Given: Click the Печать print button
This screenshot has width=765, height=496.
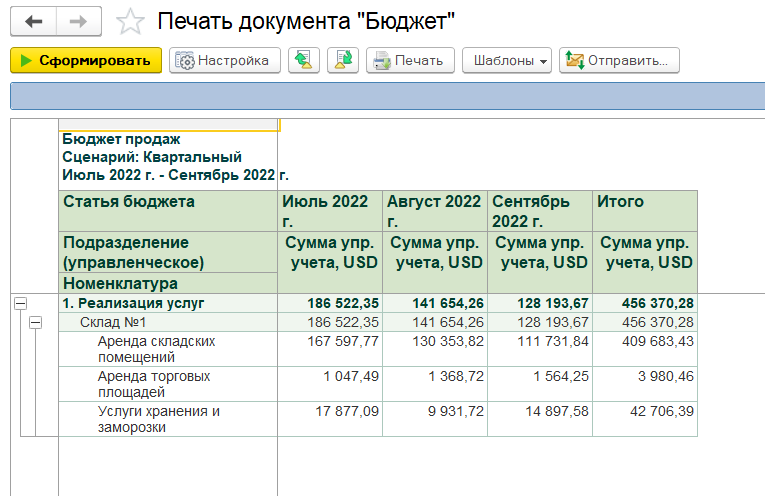Looking at the screenshot, I should pos(410,60).
